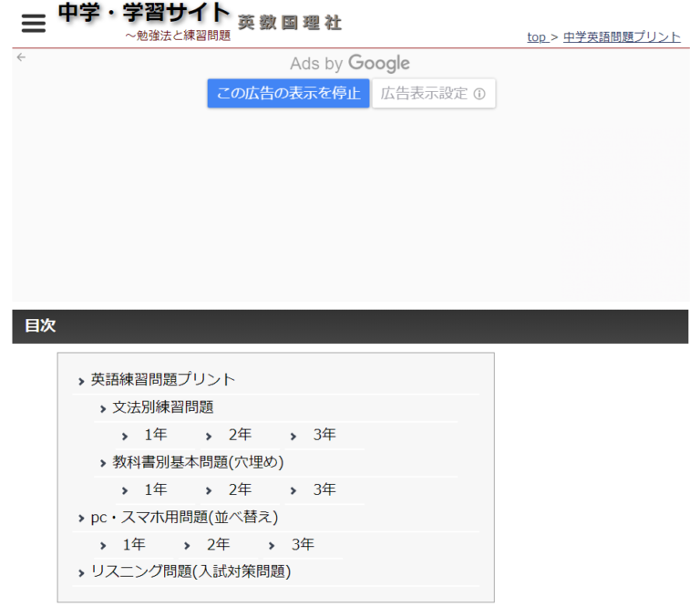The width and height of the screenshot is (700, 607).
Task: Select 2年 under 文法別練習問題
Action: point(240,435)
